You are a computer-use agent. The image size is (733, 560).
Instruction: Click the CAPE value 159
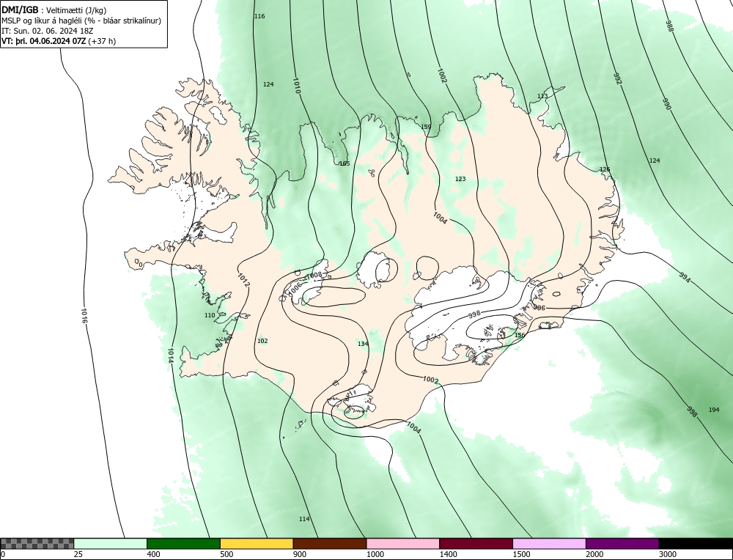pyautogui.click(x=426, y=127)
